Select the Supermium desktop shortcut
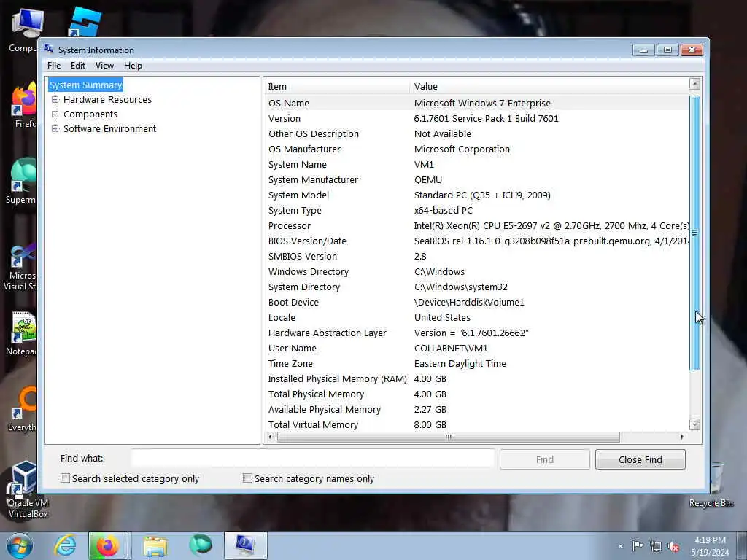This screenshot has height=560, width=747. [22, 181]
